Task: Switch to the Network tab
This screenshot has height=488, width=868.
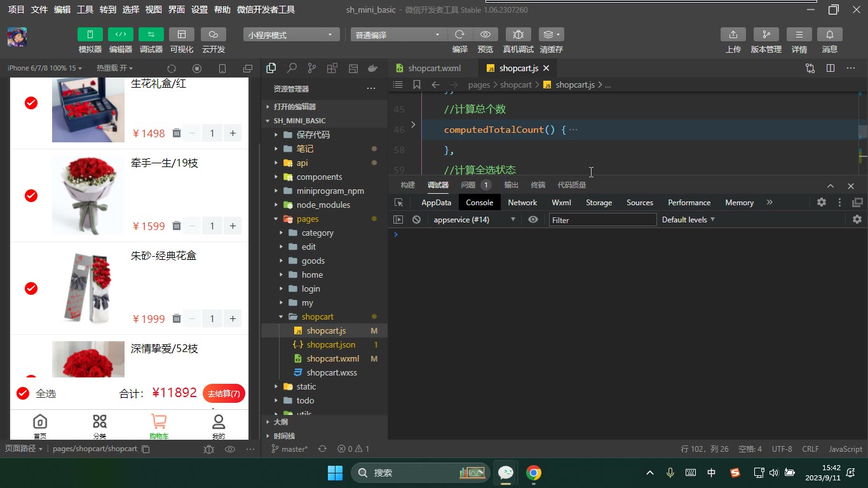Action: pyautogui.click(x=522, y=202)
